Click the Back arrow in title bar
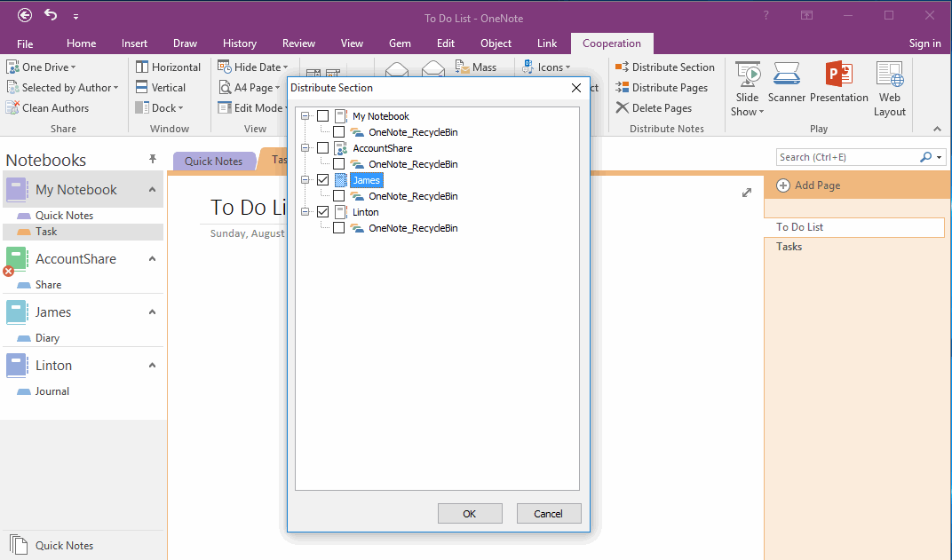The image size is (952, 560). [25, 16]
